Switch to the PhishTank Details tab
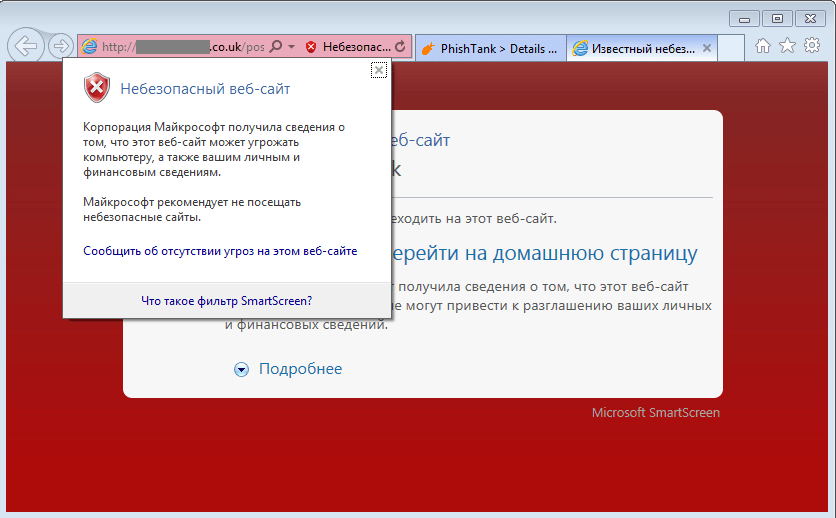Viewport: 836px width, 518px height. pos(488,48)
